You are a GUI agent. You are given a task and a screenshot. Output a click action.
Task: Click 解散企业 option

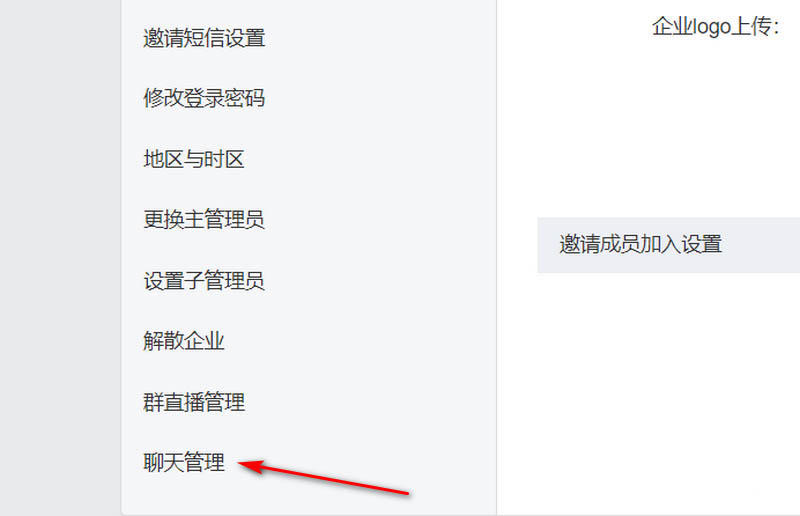click(184, 341)
